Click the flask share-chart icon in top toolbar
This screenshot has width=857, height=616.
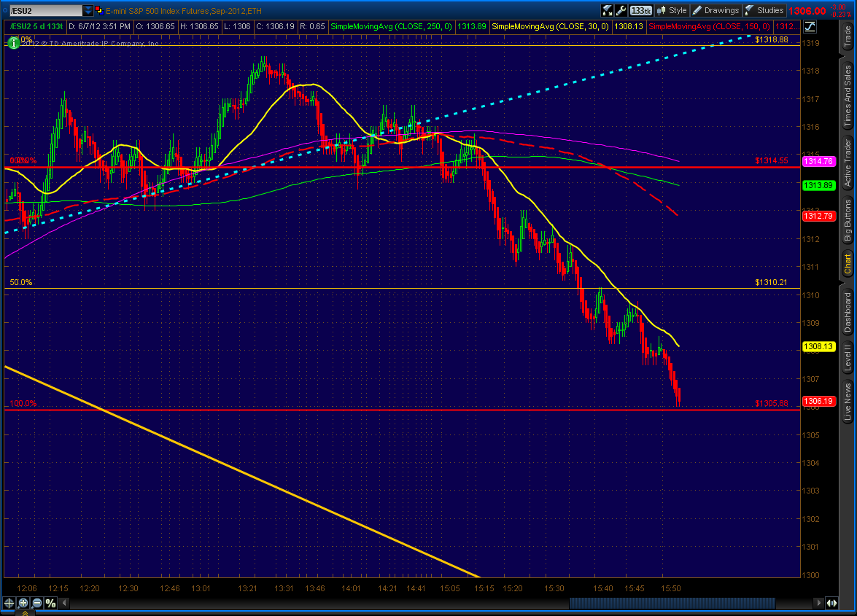[x=607, y=10]
